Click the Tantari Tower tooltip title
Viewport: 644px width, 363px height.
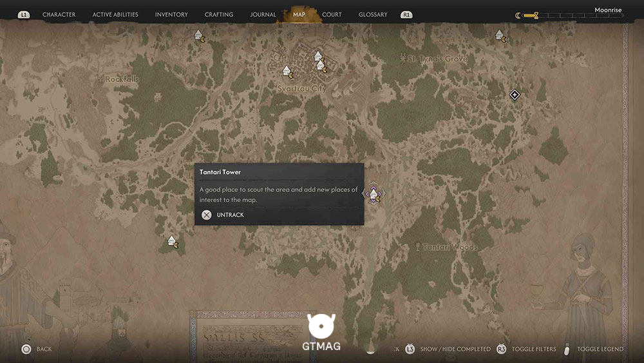point(220,172)
